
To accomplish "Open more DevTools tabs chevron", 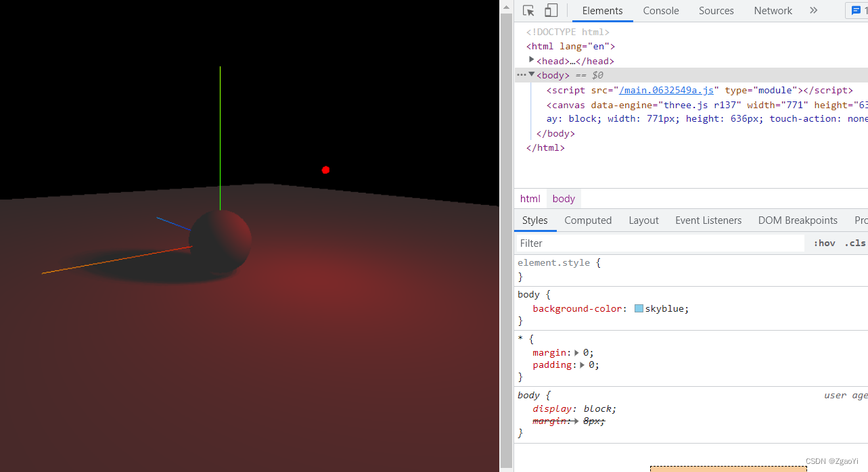I will click(813, 10).
